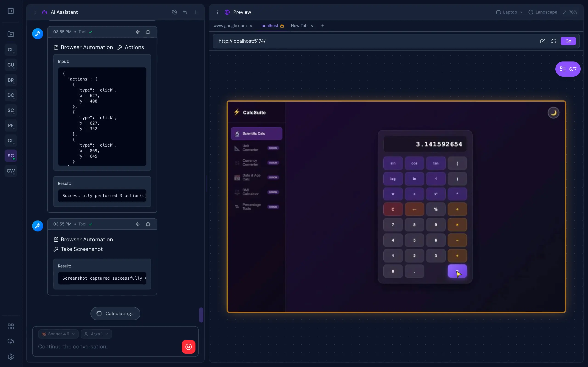This screenshot has height=367, width=588.
Task: Start a new chat with the plus icon
Action: coord(195,12)
